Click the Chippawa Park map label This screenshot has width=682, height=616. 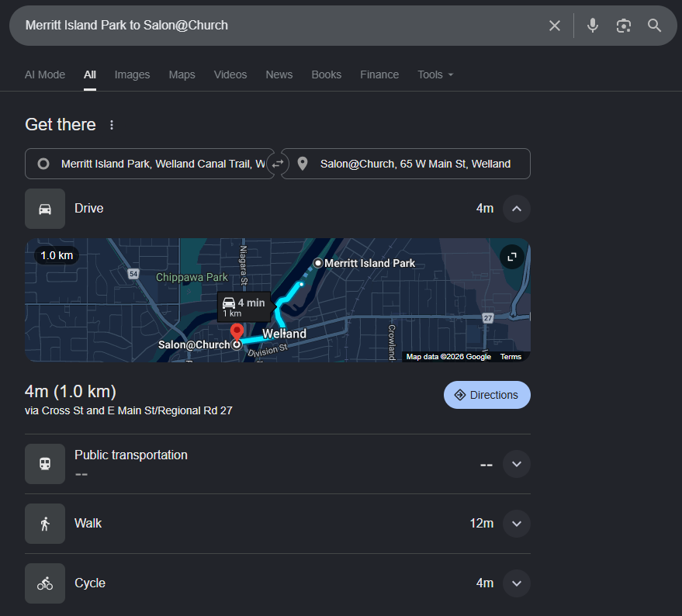click(192, 277)
